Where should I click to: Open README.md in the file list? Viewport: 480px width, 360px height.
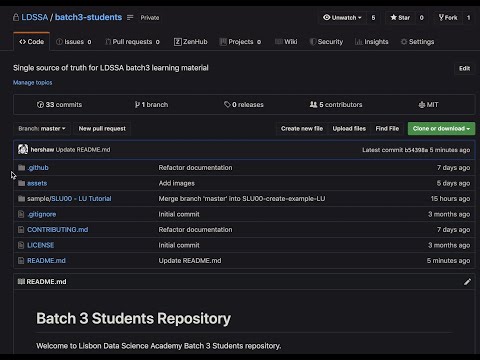46,260
